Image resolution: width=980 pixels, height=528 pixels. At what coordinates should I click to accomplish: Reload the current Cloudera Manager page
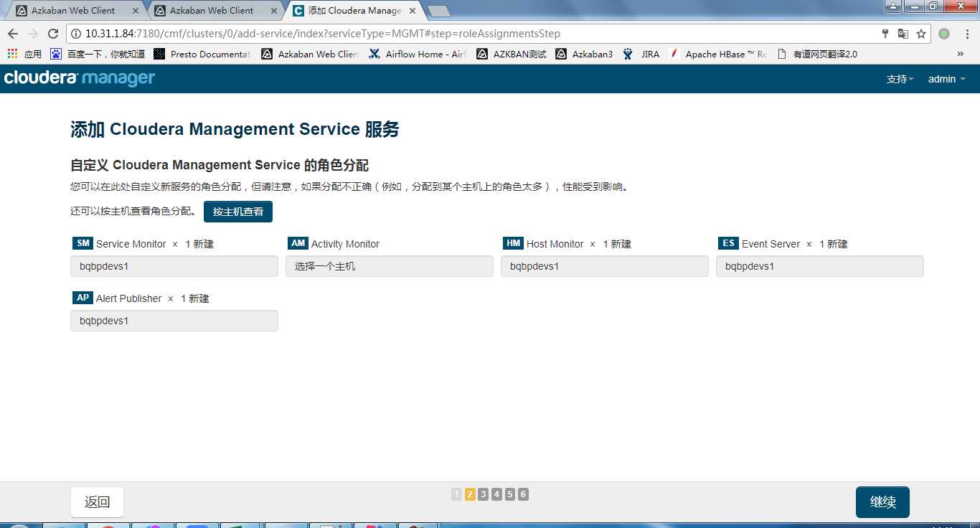click(53, 34)
